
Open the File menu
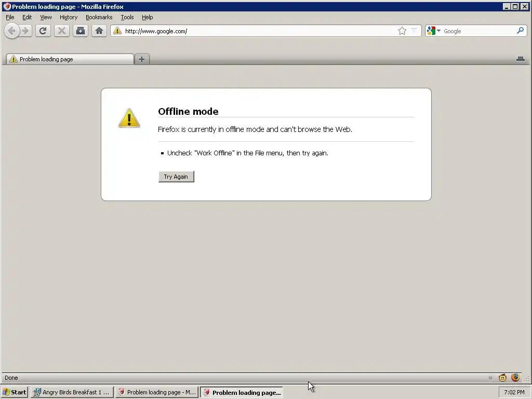[x=10, y=17]
